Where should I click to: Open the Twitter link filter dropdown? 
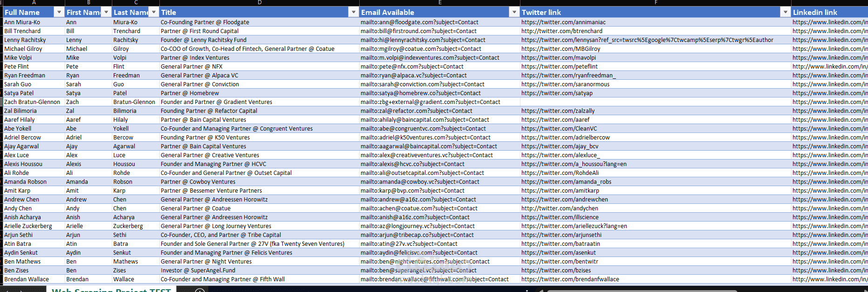coord(786,12)
